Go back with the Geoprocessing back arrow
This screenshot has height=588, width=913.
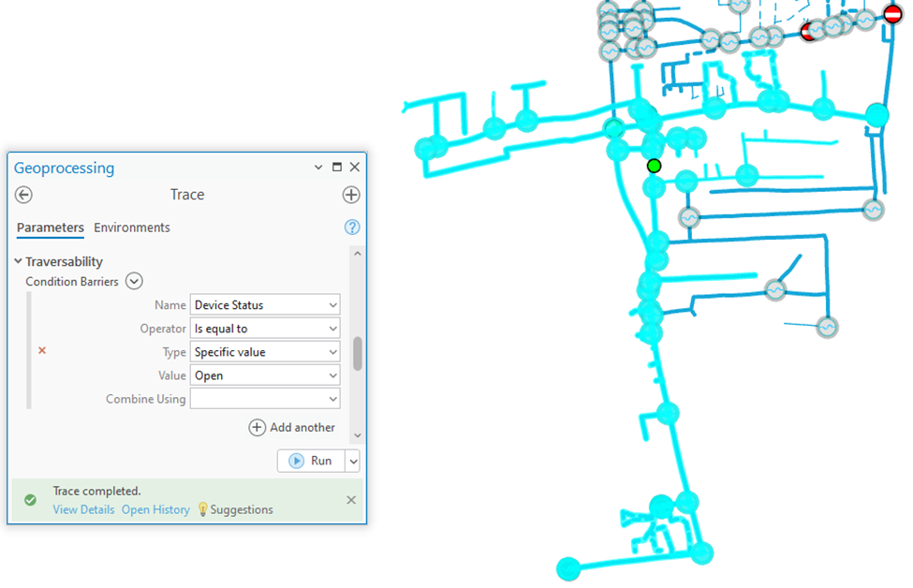[x=23, y=195]
